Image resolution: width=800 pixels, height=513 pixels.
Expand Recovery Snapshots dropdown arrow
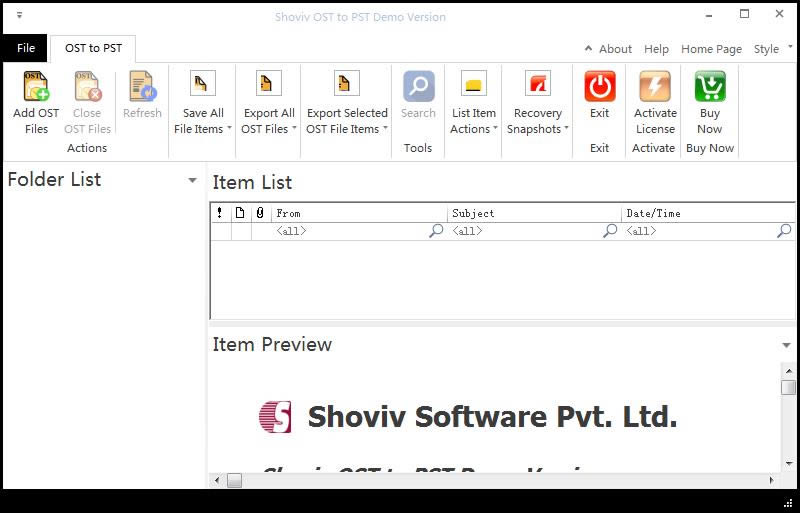click(566, 128)
